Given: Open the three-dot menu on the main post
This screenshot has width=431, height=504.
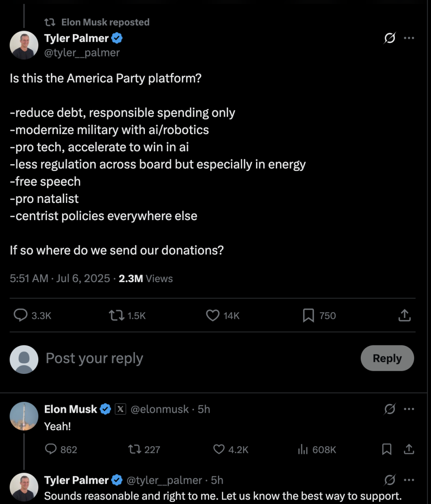Looking at the screenshot, I should pos(409,38).
